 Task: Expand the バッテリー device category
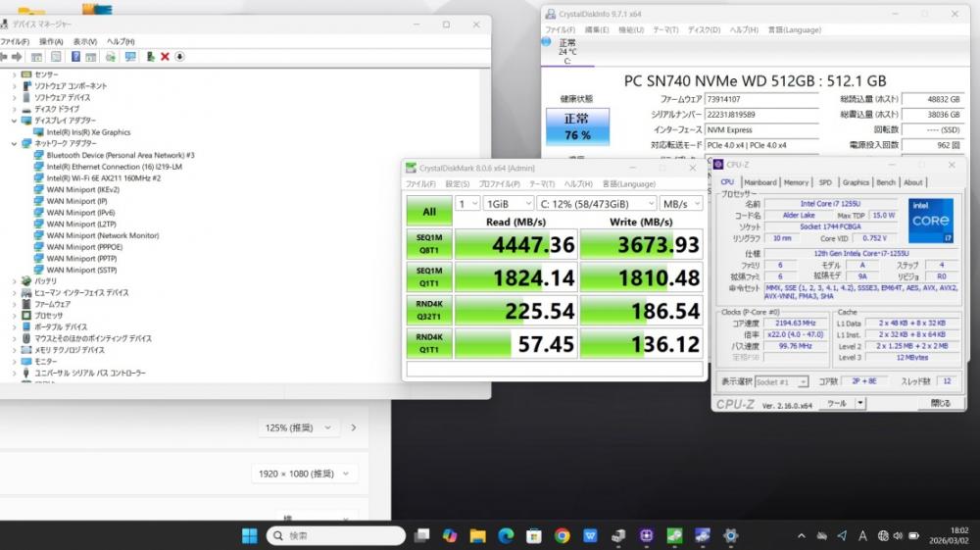click(14, 281)
